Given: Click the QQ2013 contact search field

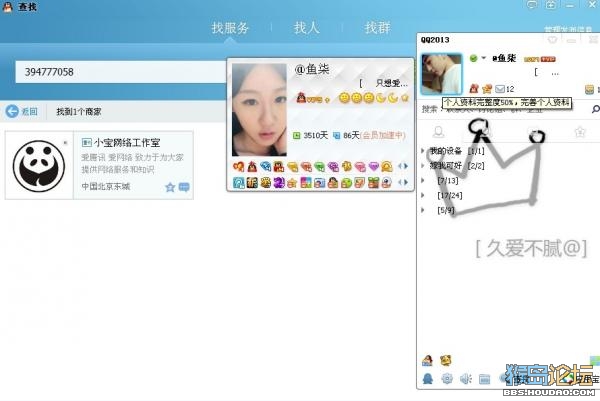Looking at the screenshot, I should (504, 109).
